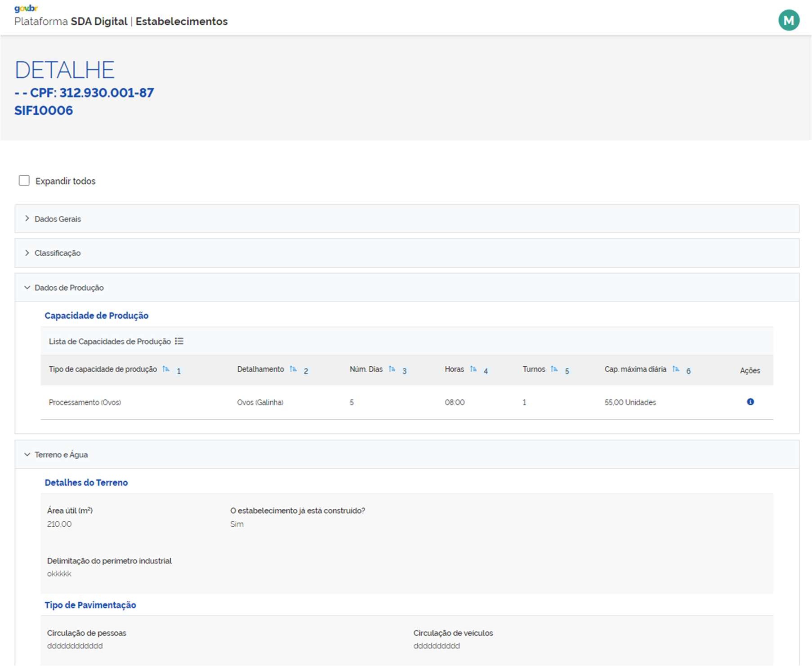Collapse the Terreno e Água section
This screenshot has width=812, height=666.
pyautogui.click(x=61, y=455)
